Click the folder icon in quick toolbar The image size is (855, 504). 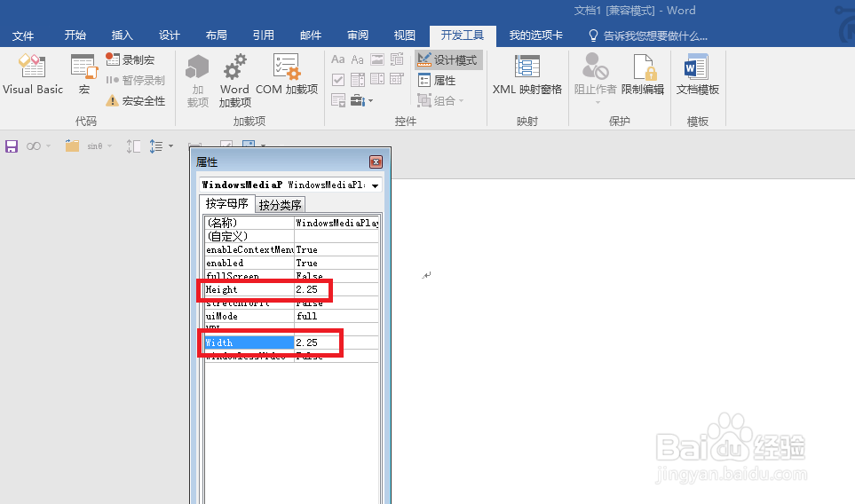tap(72, 146)
